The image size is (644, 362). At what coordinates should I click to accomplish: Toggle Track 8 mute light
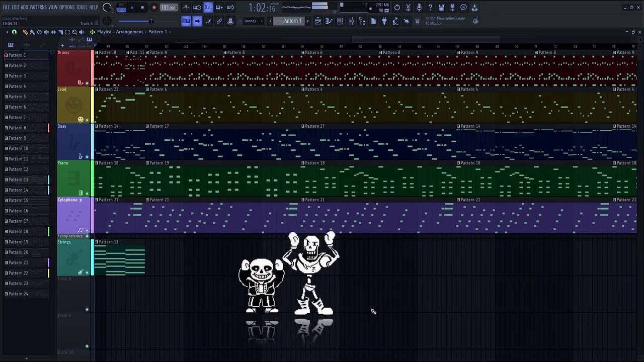point(87,310)
